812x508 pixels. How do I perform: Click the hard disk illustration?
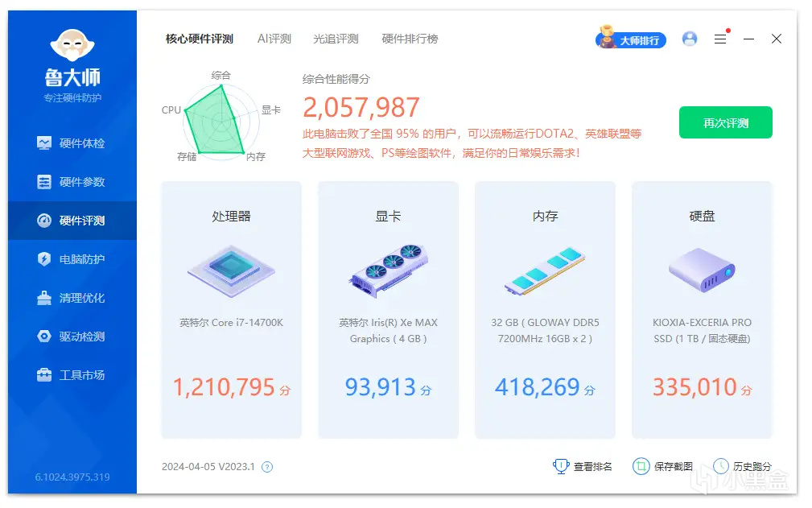702,270
